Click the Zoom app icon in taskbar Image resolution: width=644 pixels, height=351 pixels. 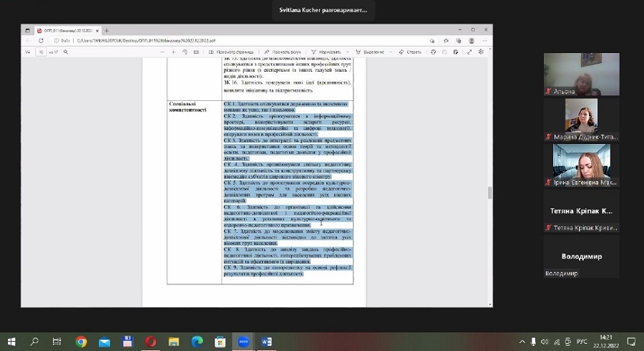[243, 342]
